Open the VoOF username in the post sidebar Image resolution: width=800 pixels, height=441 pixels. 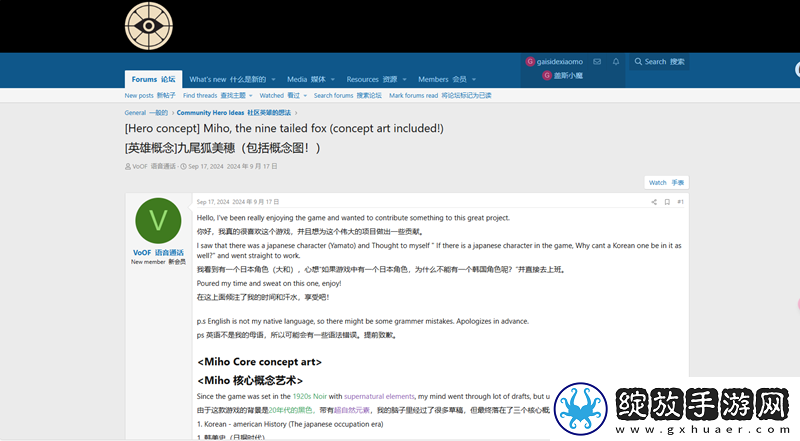click(x=158, y=253)
